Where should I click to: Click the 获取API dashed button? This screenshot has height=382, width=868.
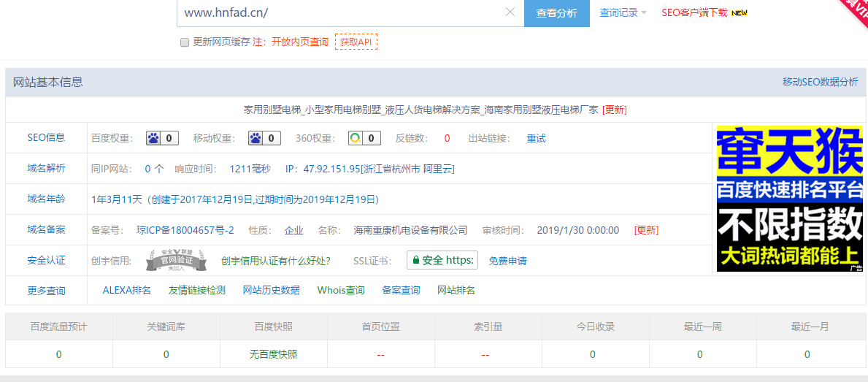[x=356, y=42]
